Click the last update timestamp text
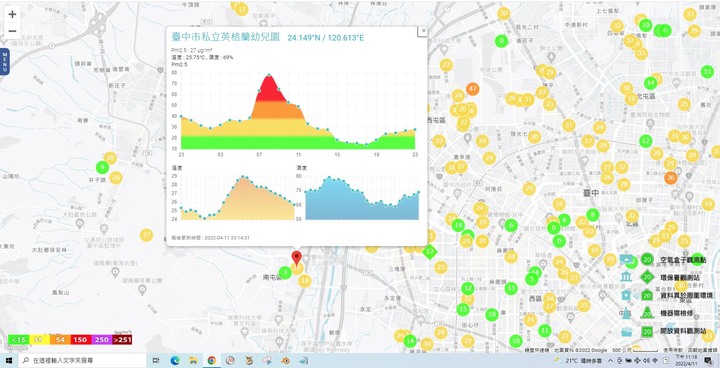 point(210,238)
